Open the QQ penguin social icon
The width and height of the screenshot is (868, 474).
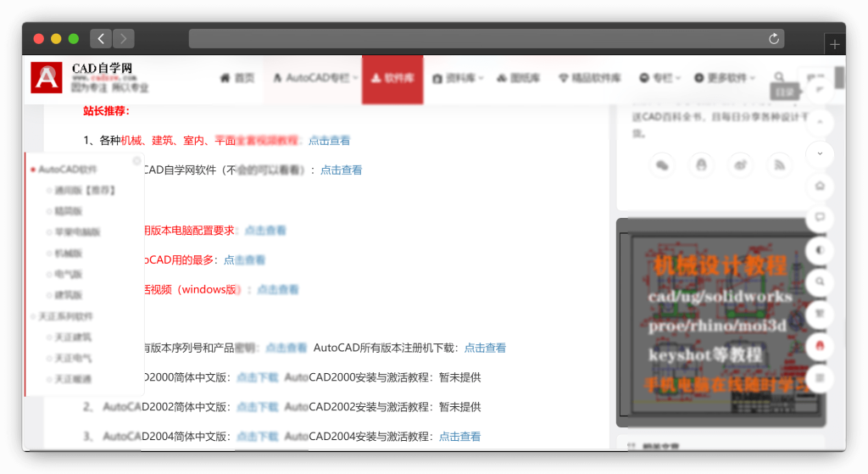click(x=701, y=165)
